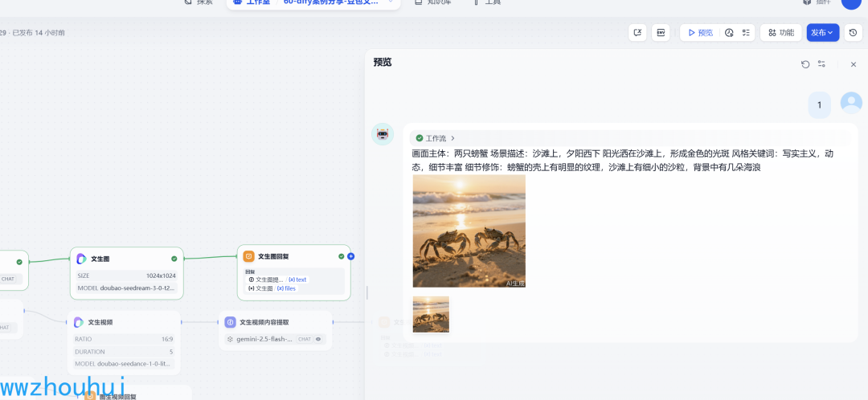The width and height of the screenshot is (868, 400).
Task: Click the 已发布 14 小时前 status text
Action: coord(39,33)
